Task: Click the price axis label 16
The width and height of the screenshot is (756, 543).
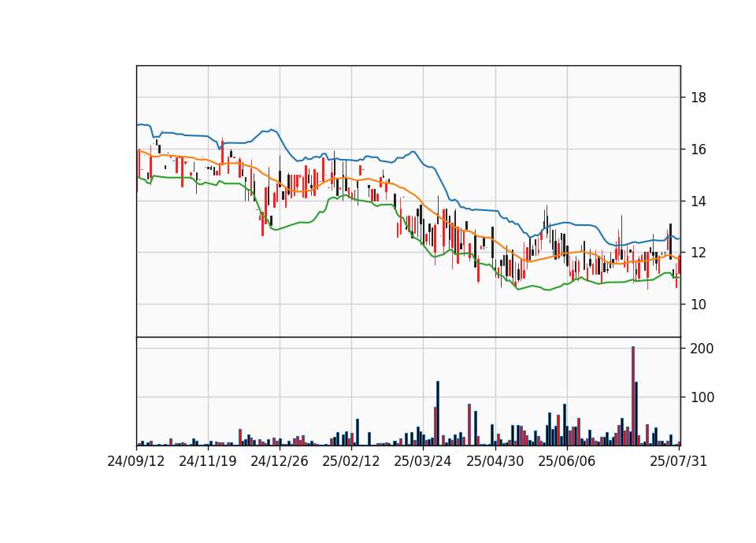Action: pyautogui.click(x=699, y=150)
